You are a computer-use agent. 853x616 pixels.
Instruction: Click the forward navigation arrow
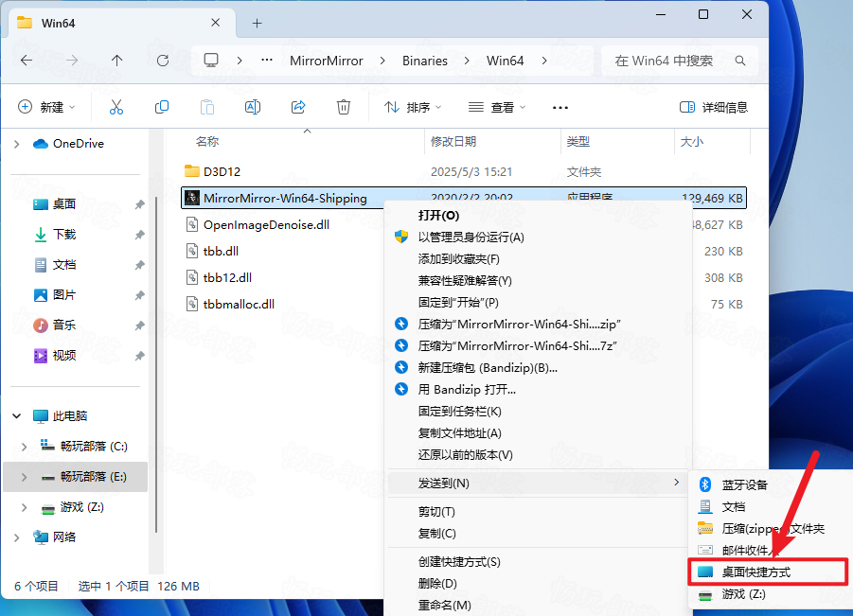[71, 61]
